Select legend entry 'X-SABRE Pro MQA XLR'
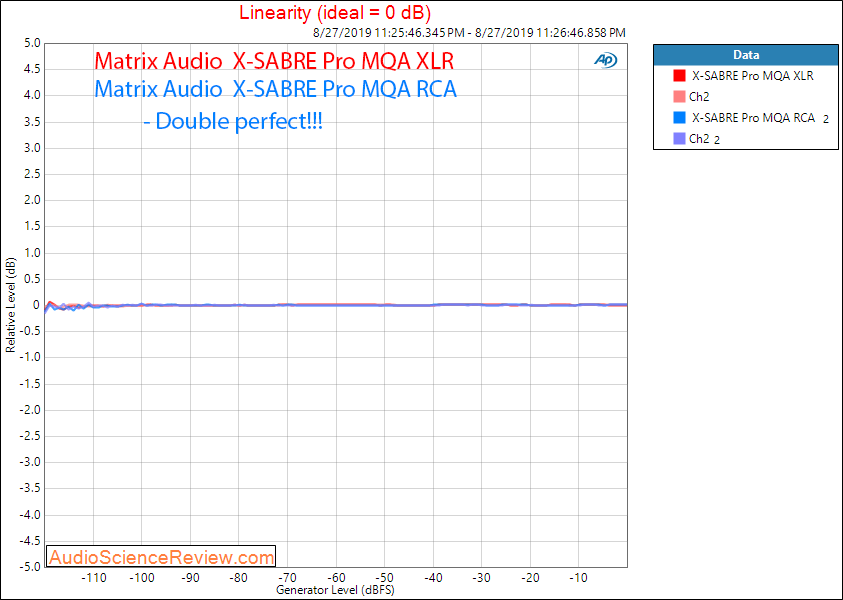The image size is (843, 600). point(753,76)
